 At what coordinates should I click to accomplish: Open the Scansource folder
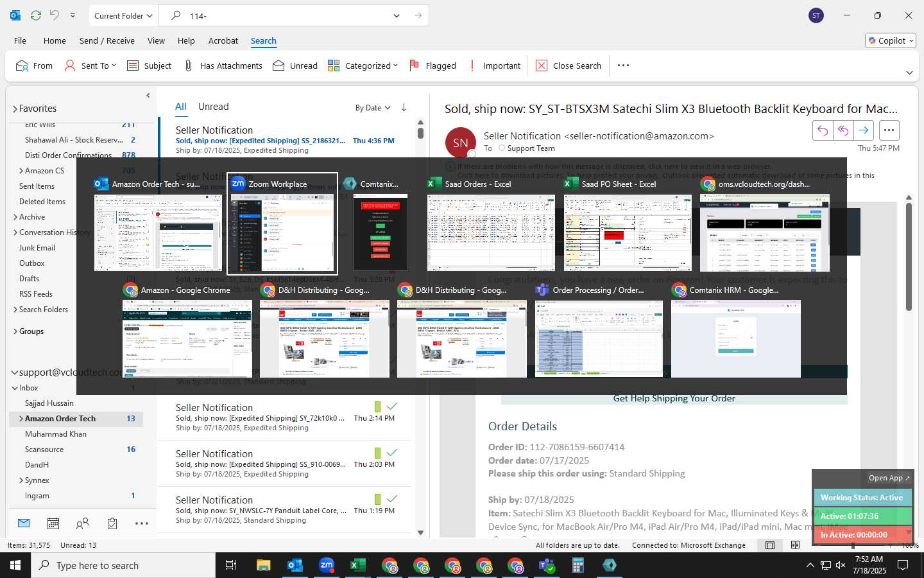44,450
